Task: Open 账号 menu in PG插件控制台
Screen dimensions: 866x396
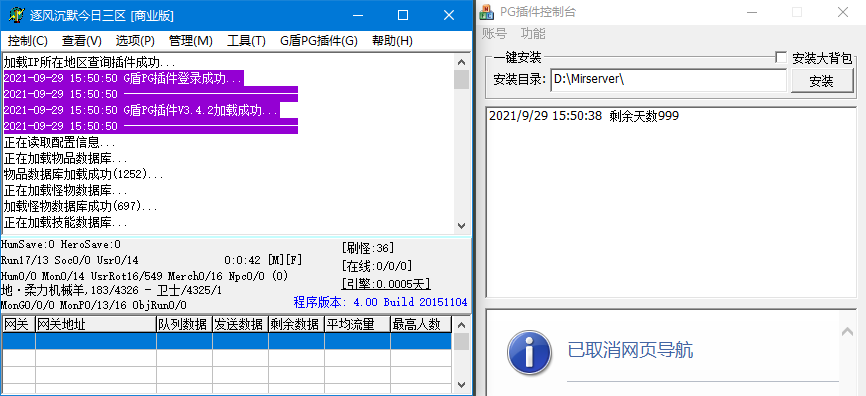Action: click(494, 33)
